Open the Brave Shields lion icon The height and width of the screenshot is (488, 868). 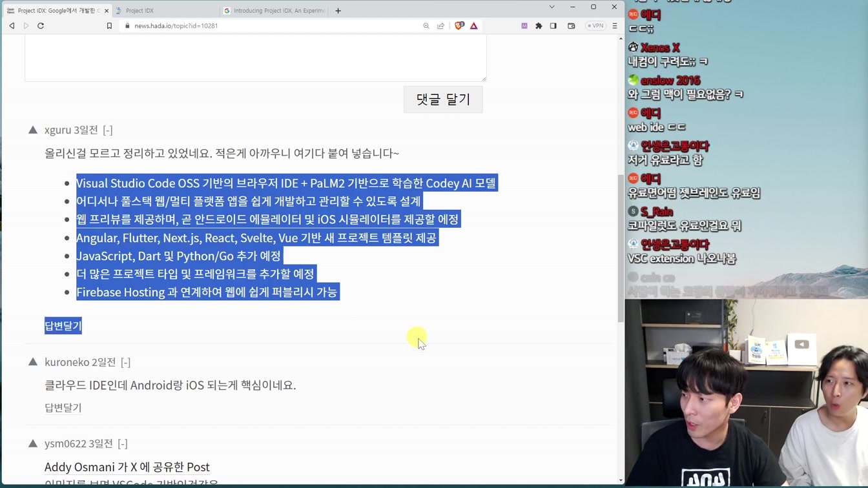point(459,26)
